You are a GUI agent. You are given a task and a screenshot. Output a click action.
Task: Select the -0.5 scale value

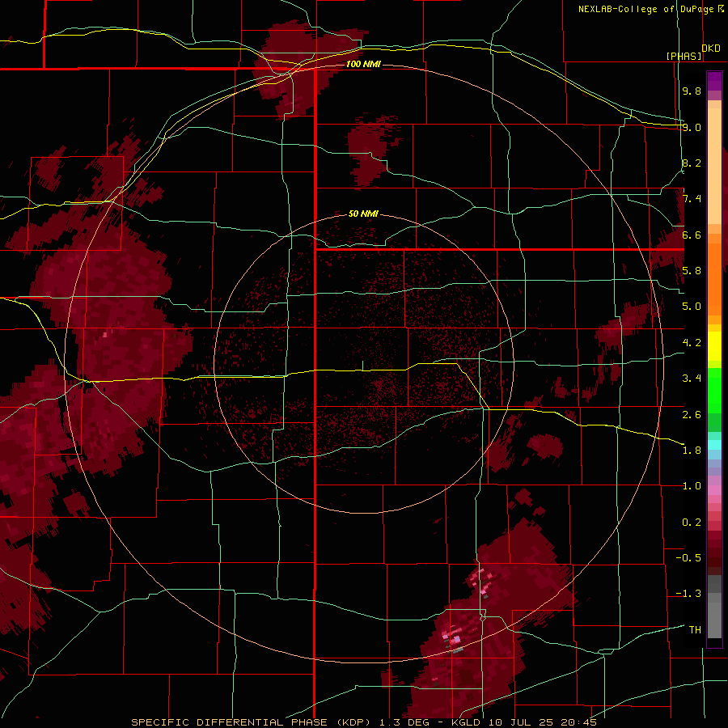(x=688, y=558)
